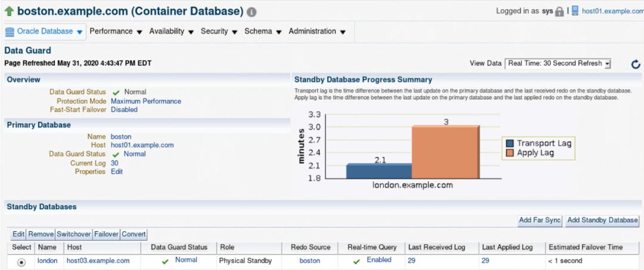Click the Maximum Performance protection mode link

146,101
